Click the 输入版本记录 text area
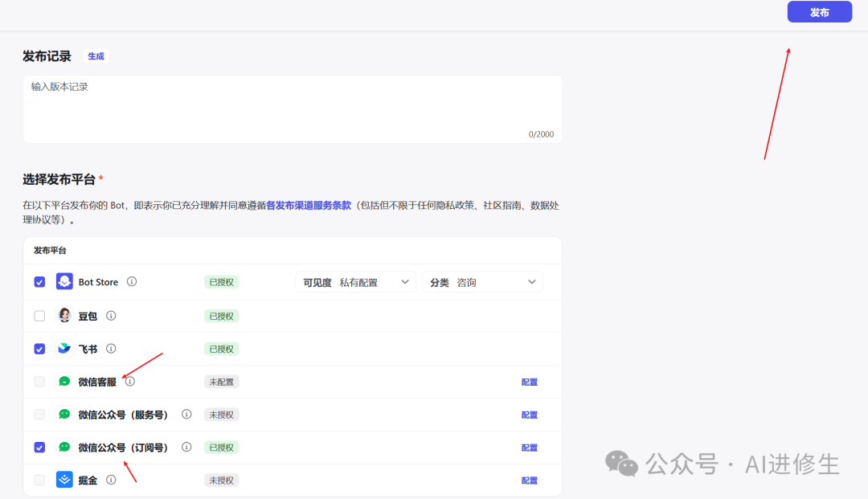868x499 pixels. click(292, 108)
